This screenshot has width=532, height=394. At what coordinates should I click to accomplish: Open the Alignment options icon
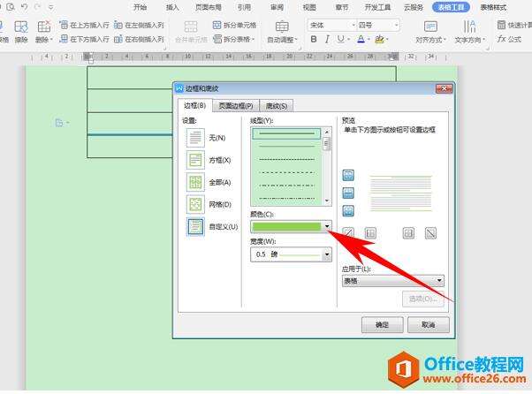(x=430, y=27)
